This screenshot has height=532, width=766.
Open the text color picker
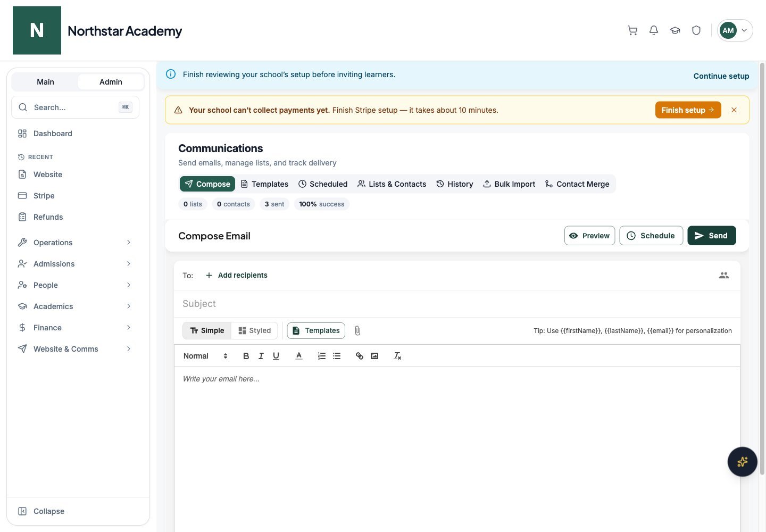[x=299, y=356]
